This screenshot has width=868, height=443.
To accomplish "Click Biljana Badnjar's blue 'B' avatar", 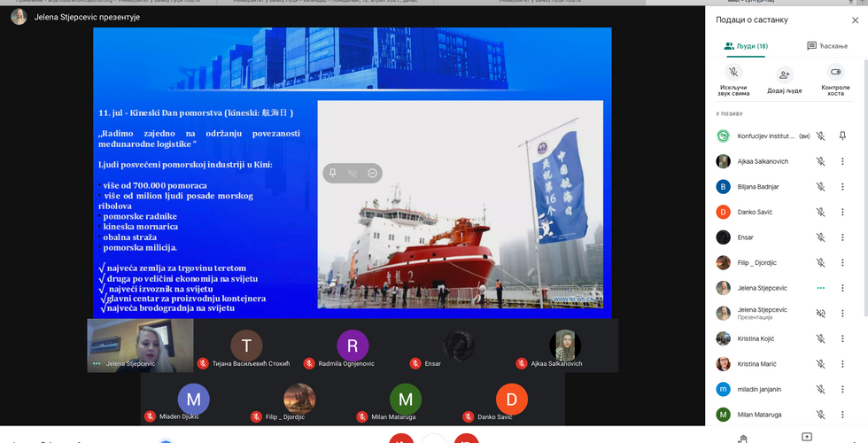I will (723, 187).
